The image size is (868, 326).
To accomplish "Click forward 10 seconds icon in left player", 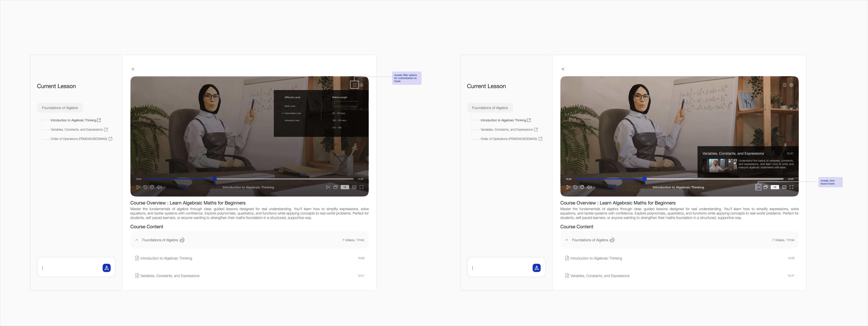I will (152, 187).
